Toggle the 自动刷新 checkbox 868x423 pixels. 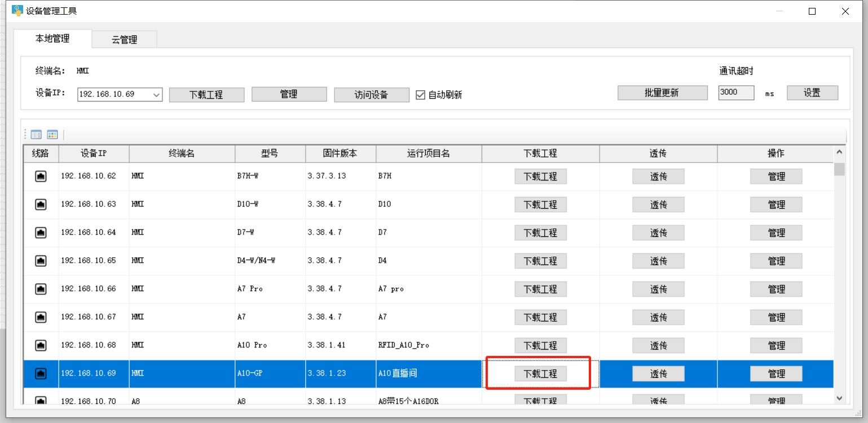pyautogui.click(x=420, y=95)
